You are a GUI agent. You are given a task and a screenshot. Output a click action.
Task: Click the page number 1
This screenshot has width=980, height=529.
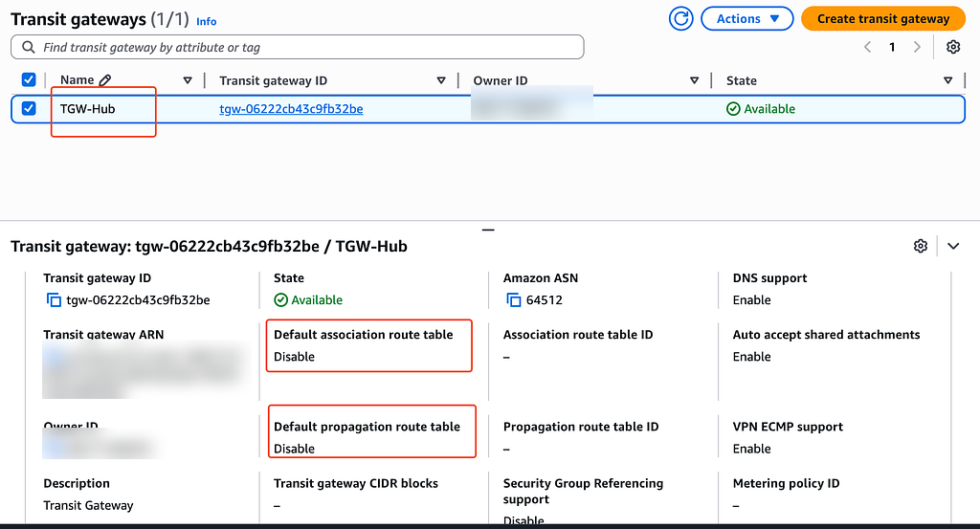[892, 47]
